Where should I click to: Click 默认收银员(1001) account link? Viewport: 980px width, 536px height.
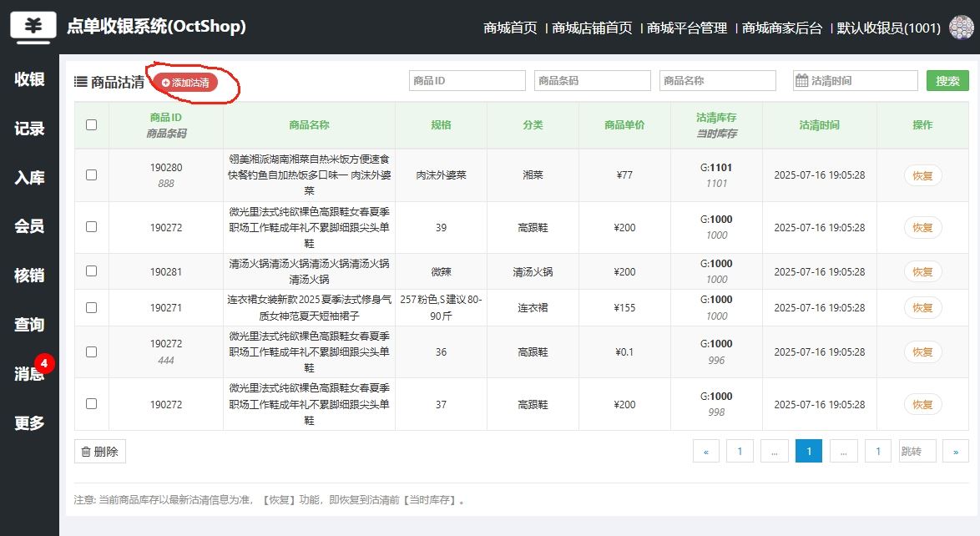tap(888, 28)
